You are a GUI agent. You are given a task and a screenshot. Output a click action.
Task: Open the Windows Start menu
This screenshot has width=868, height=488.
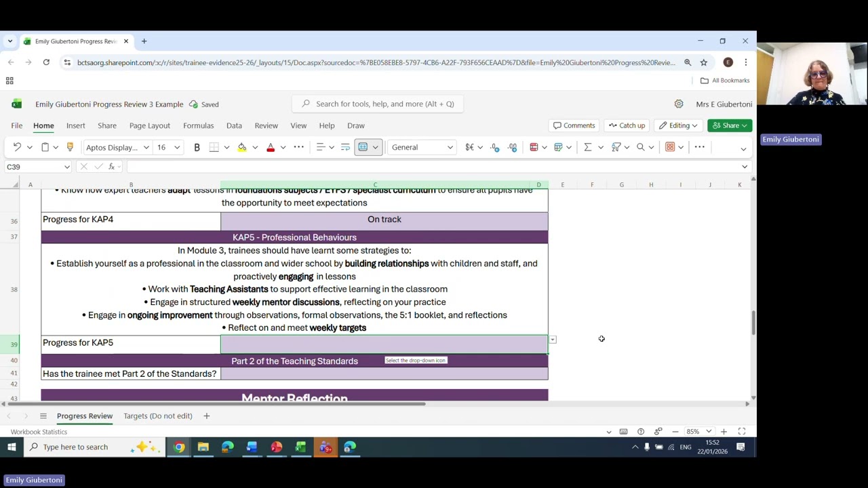(12, 447)
